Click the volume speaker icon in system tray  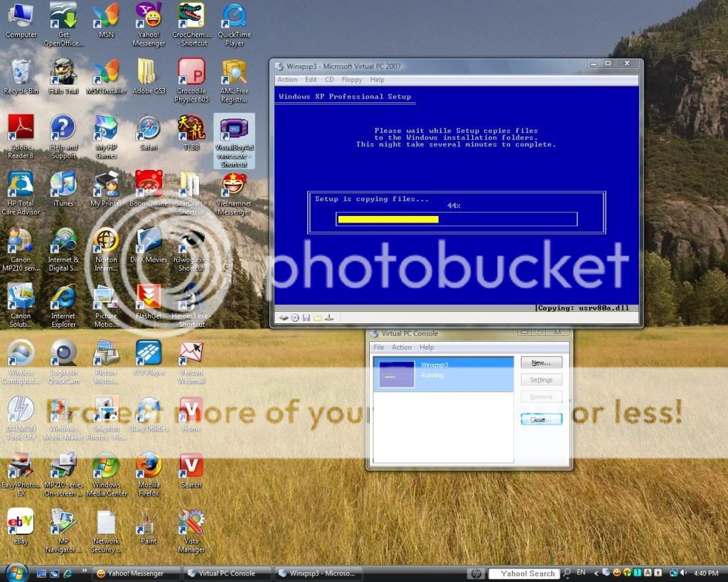point(682,573)
